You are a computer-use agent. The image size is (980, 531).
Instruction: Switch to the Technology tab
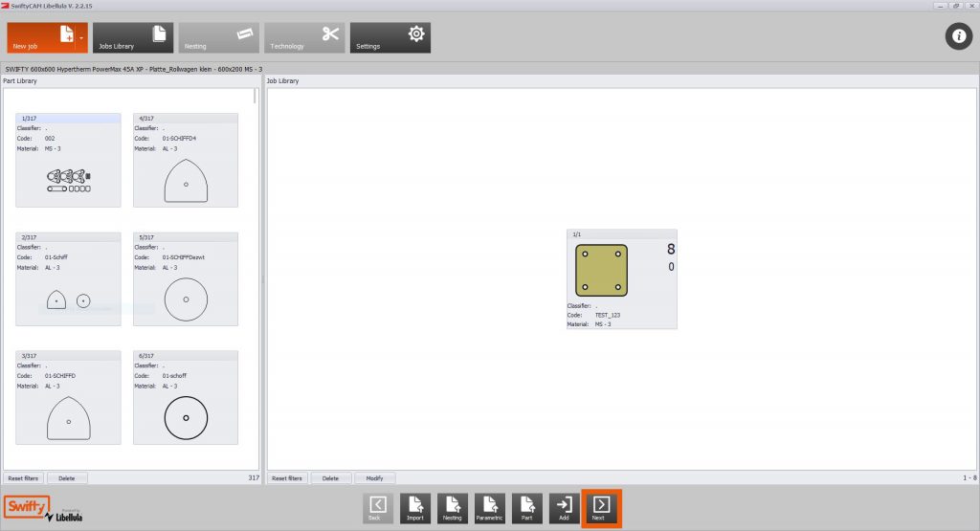pyautogui.click(x=304, y=38)
